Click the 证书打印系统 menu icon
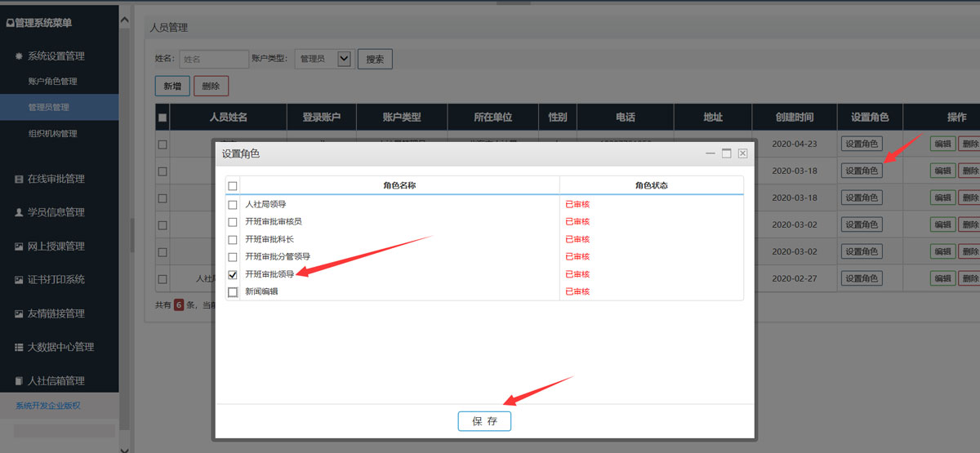Image resolution: width=980 pixels, height=453 pixels. pyautogui.click(x=19, y=280)
